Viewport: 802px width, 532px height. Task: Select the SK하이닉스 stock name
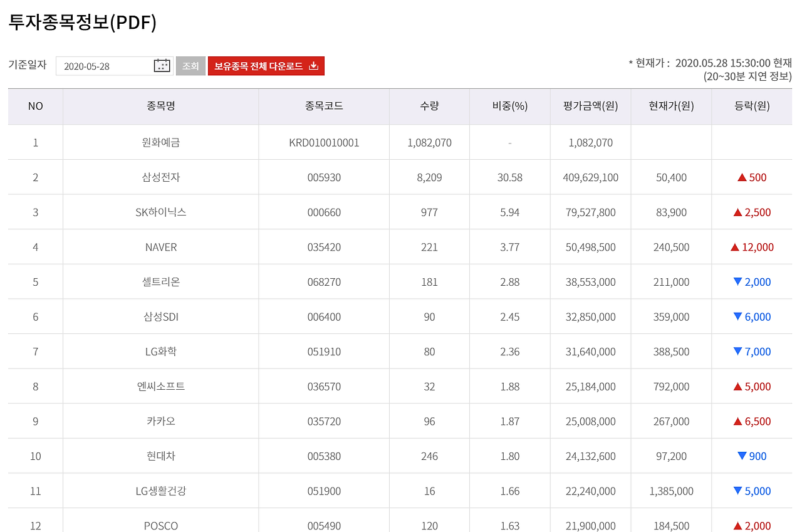tap(160, 212)
